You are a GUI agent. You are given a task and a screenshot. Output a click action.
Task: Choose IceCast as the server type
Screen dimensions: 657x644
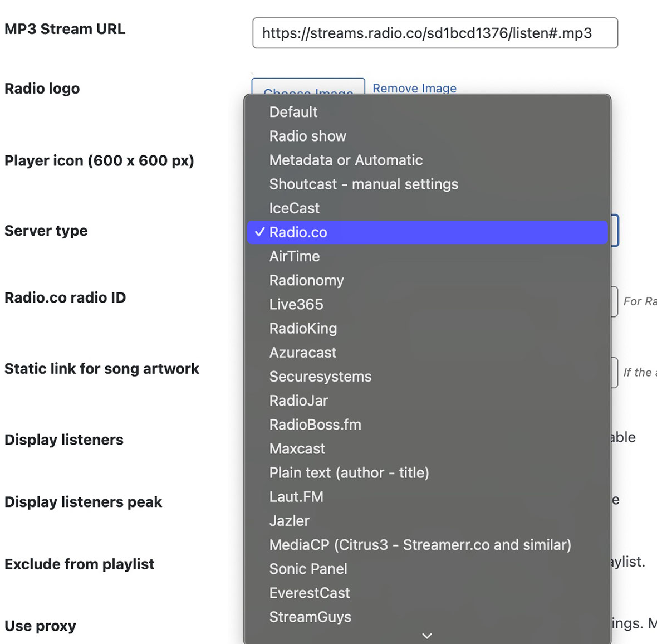coord(295,208)
